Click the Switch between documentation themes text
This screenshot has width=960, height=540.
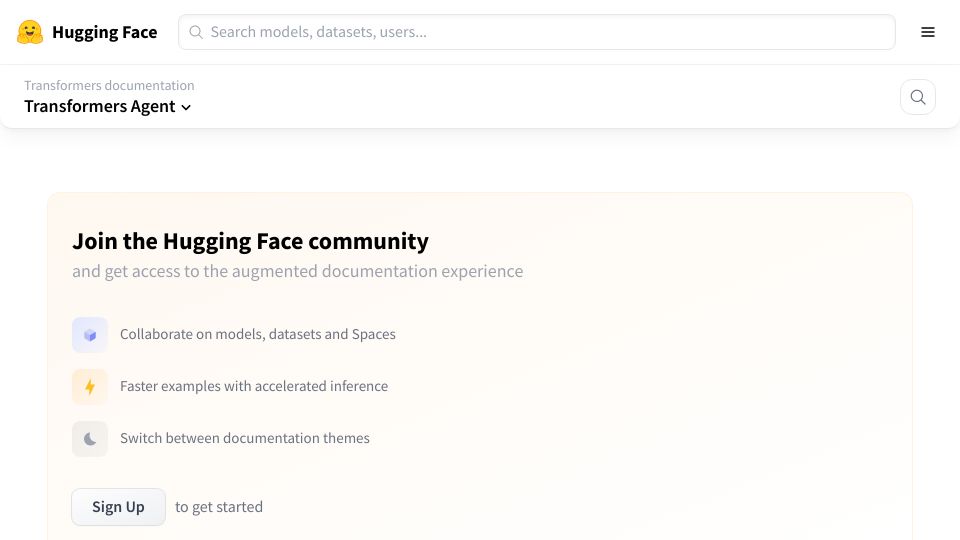(x=245, y=438)
